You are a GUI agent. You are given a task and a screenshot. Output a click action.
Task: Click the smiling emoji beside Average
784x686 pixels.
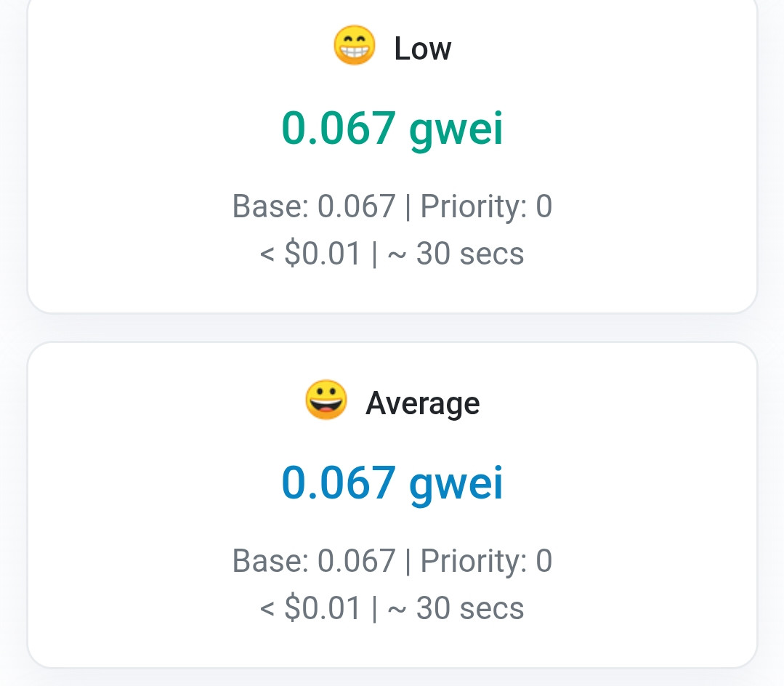(326, 400)
